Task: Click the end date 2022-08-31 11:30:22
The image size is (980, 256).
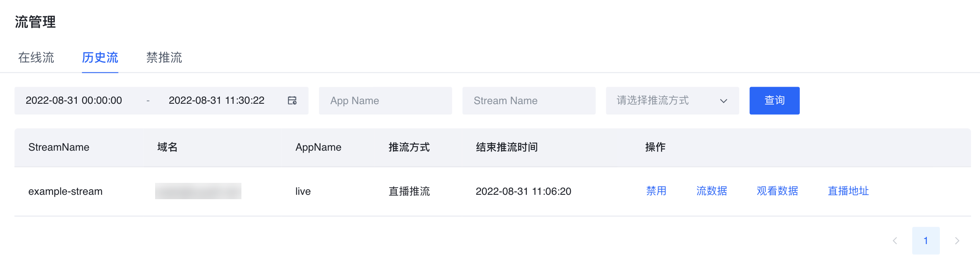Action: point(217,101)
